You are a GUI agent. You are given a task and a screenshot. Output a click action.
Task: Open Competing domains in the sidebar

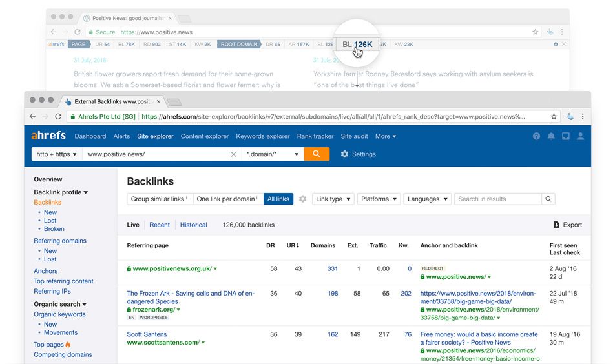[63, 354]
